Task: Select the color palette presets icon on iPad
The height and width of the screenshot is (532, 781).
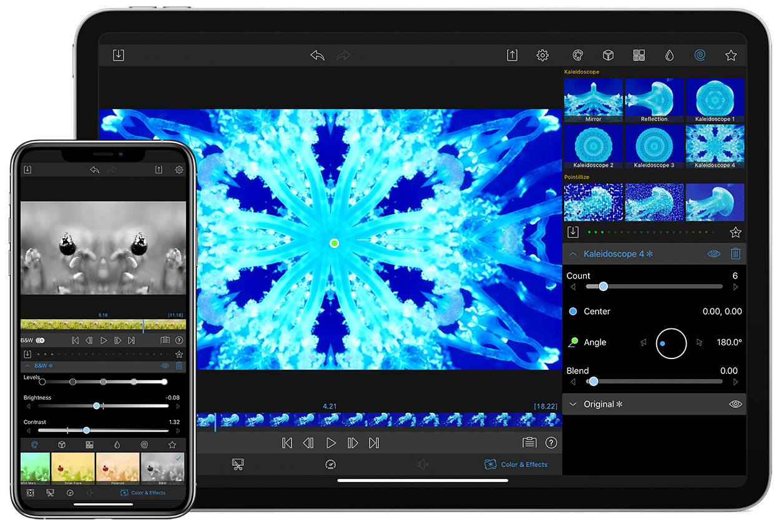Action: [x=578, y=55]
